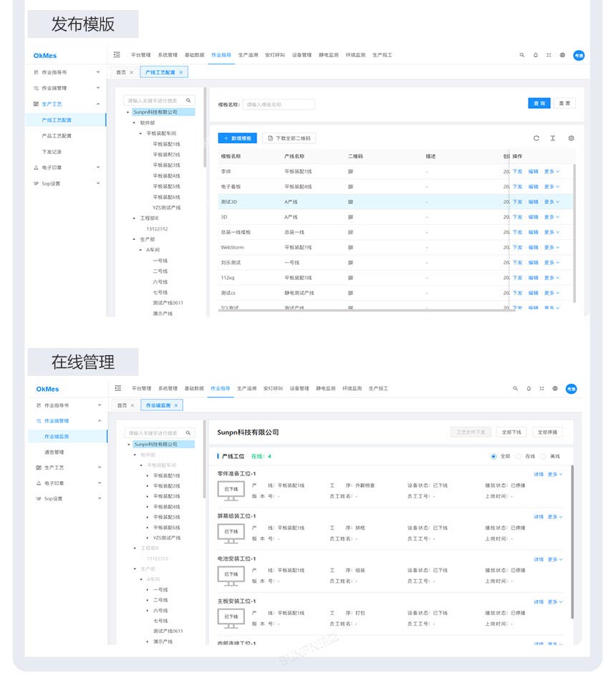The height and width of the screenshot is (678, 616).
Task: Click the search icon in the tree filter box
Action: click(186, 100)
